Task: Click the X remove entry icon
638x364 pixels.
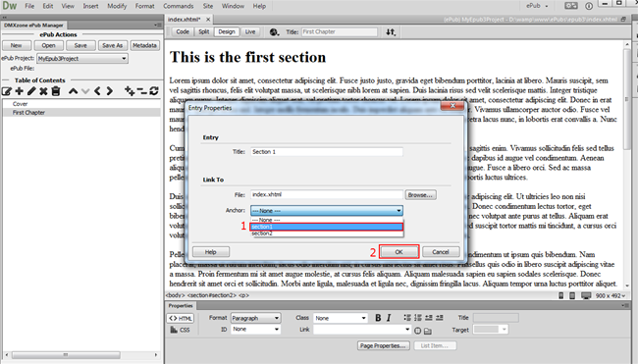Action: pos(43,91)
